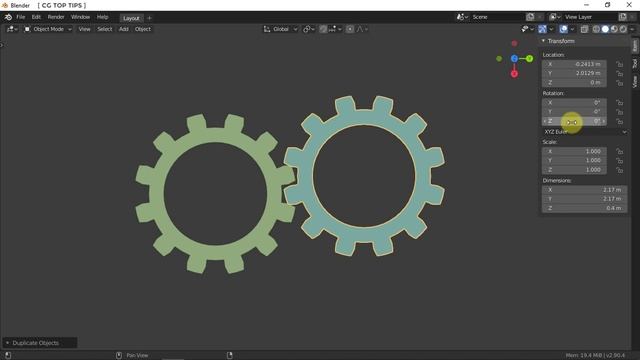The height and width of the screenshot is (360, 640).
Task: Select Material Preview viewport shading
Action: (614, 29)
